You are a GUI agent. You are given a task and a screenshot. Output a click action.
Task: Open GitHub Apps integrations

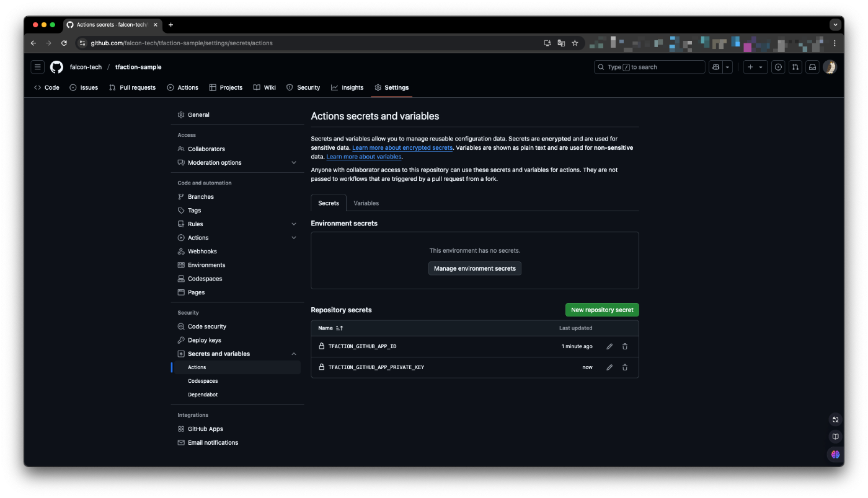(236, 429)
